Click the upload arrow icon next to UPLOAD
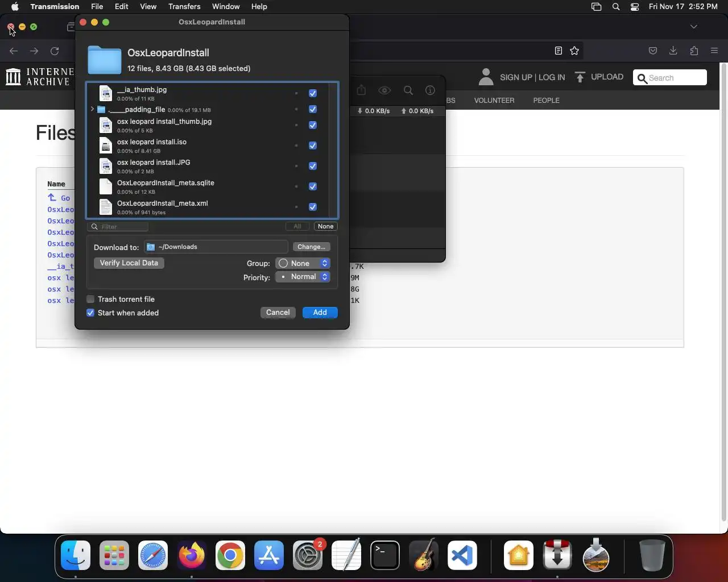The image size is (728, 582). click(x=580, y=77)
